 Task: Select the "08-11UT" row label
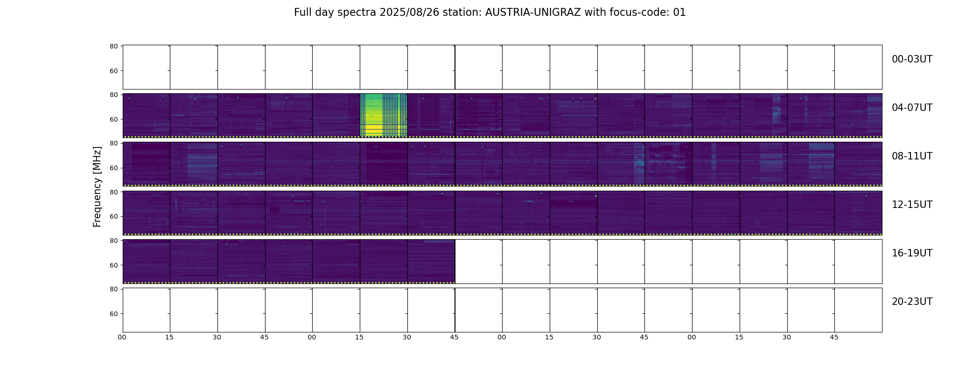coord(912,156)
